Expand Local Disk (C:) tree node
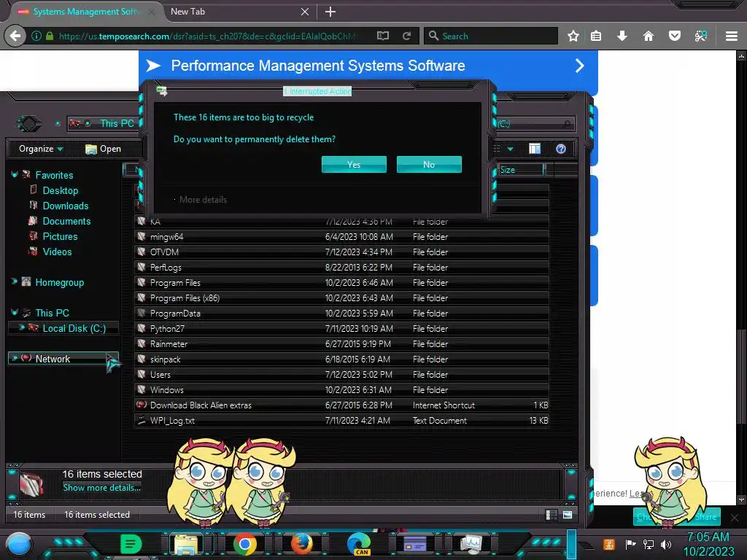 [x=21, y=327]
